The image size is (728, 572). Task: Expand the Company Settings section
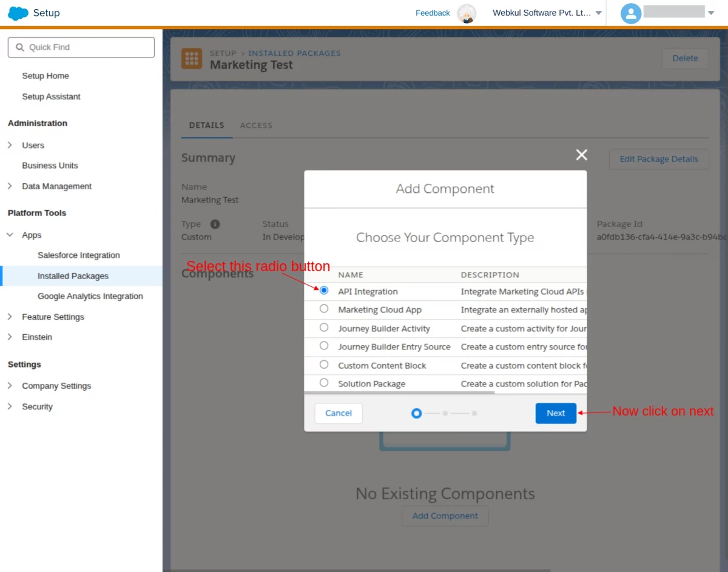click(x=10, y=386)
